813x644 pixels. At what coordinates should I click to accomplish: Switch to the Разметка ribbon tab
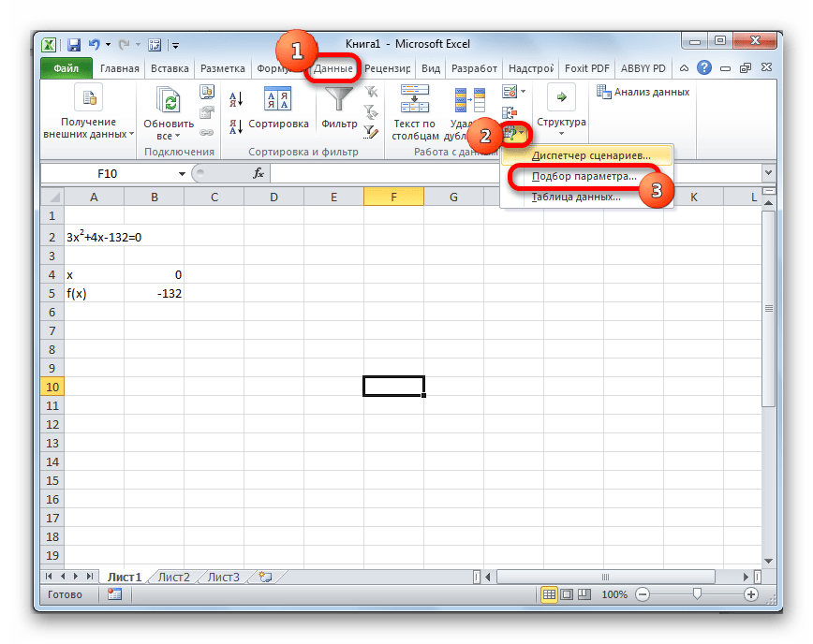[222, 68]
